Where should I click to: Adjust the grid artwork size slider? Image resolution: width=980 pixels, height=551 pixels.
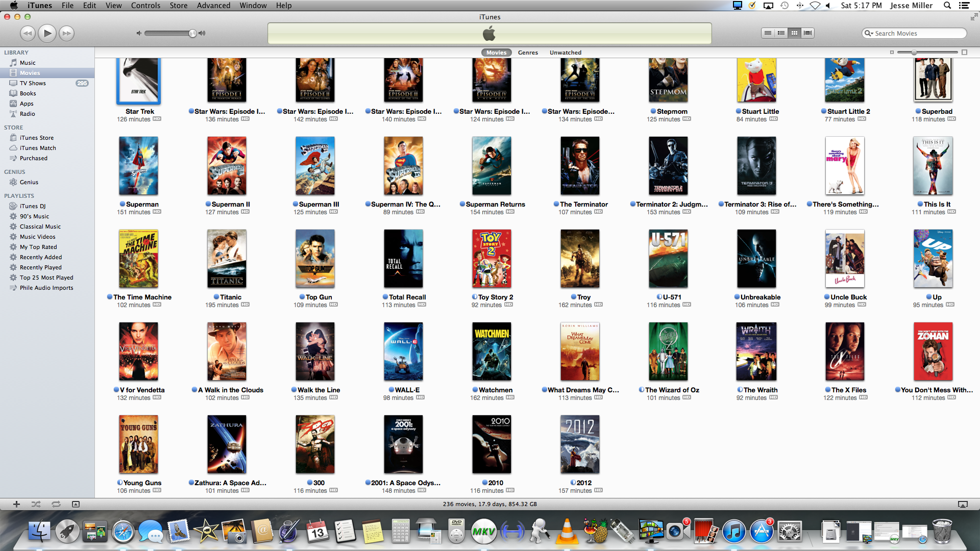pos(914,52)
